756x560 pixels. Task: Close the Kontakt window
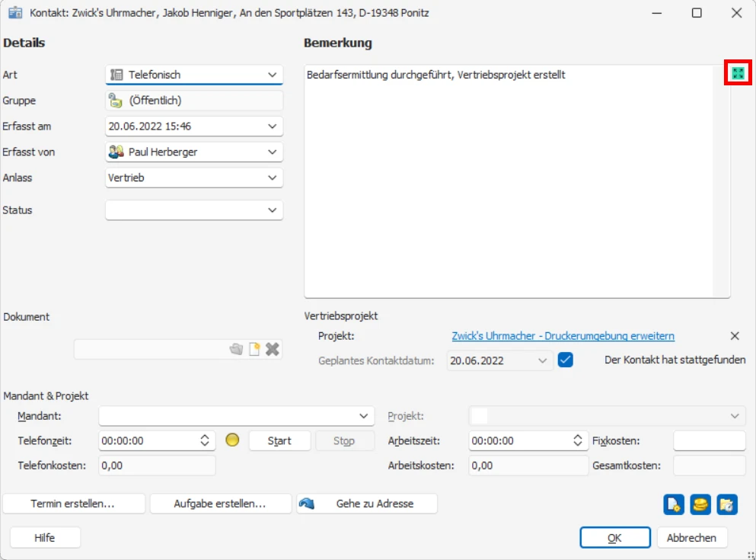(x=736, y=13)
